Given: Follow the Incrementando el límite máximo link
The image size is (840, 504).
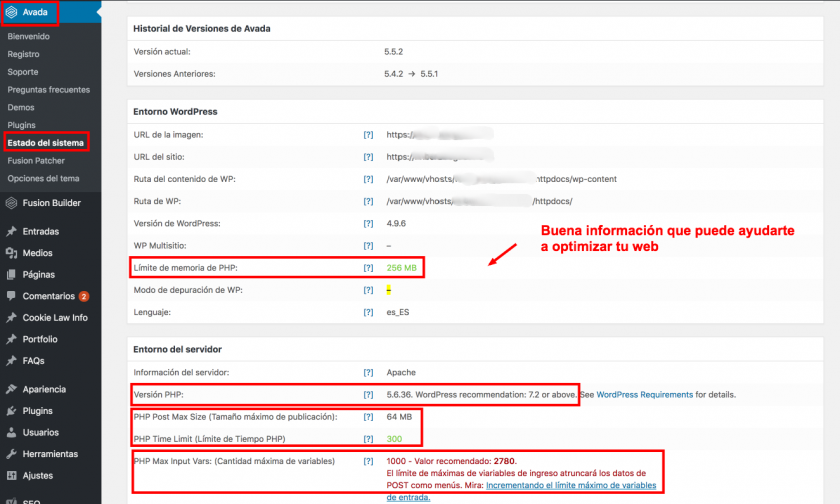Looking at the screenshot, I should point(571,485).
